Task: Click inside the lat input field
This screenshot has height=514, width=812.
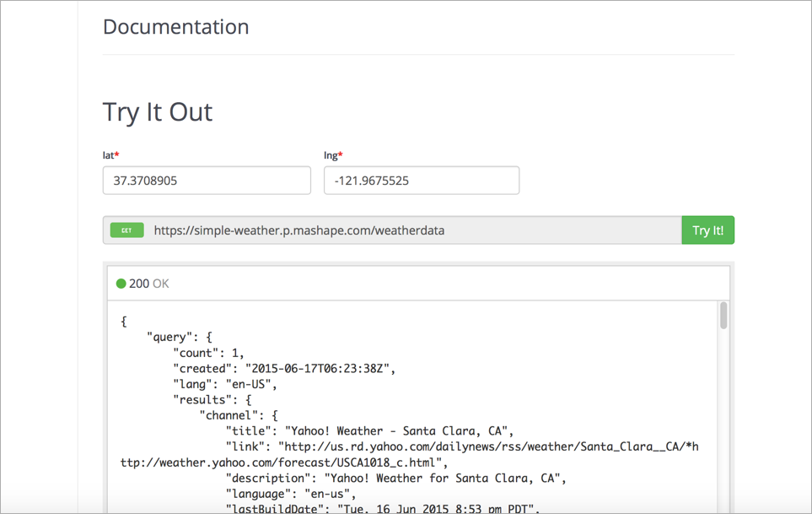Action: (x=206, y=180)
